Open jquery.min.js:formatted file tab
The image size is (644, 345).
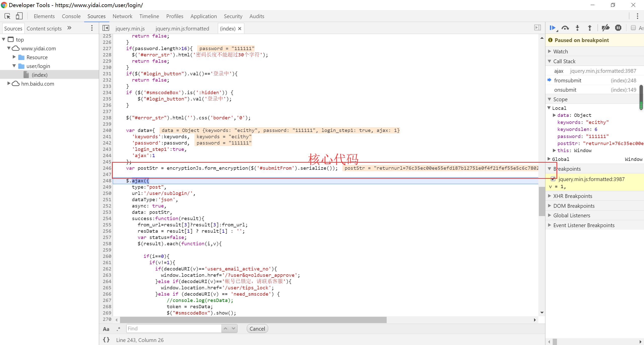click(x=182, y=28)
